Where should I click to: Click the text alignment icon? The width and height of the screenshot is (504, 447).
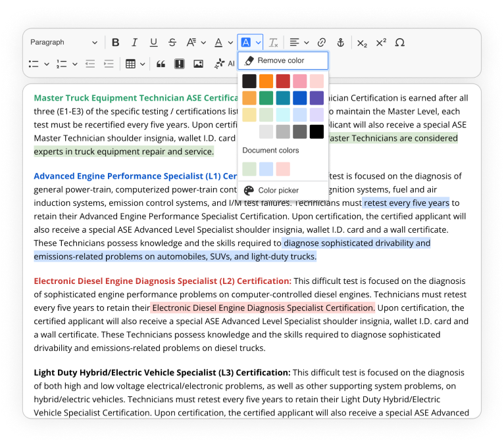pos(294,42)
